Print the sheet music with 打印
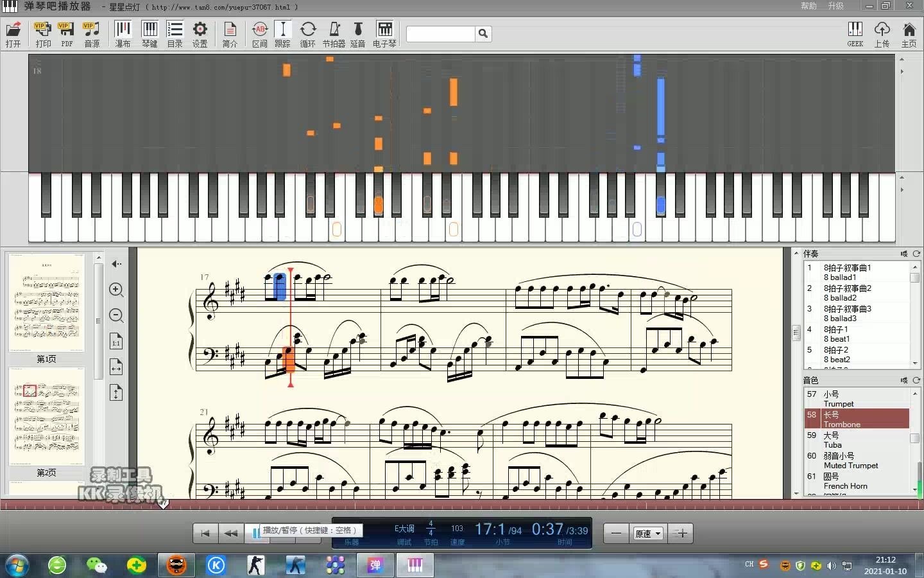Screen dimensions: 924x578 click(43, 34)
